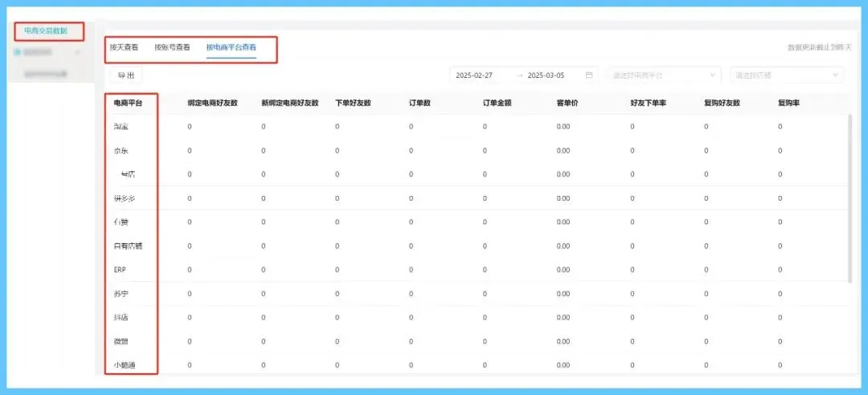Viewport: 868px width, 395px height.
Task: Open the 请选择店铺 shop dropdown
Action: [x=787, y=75]
